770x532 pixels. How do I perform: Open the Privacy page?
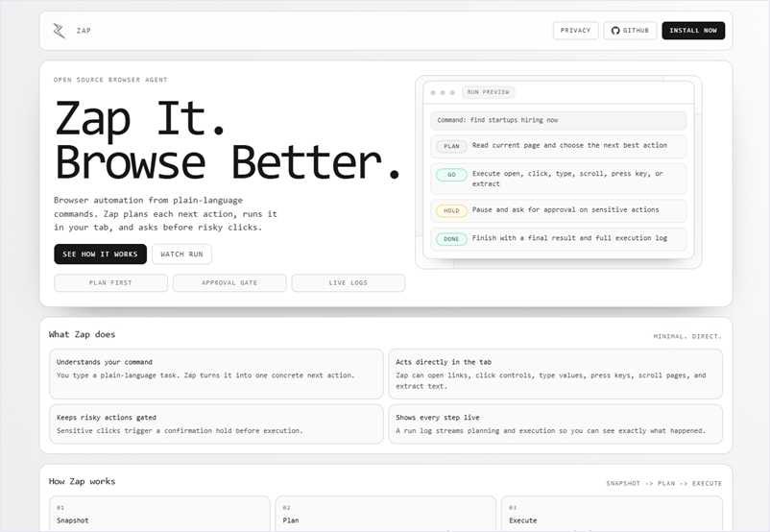tap(575, 31)
